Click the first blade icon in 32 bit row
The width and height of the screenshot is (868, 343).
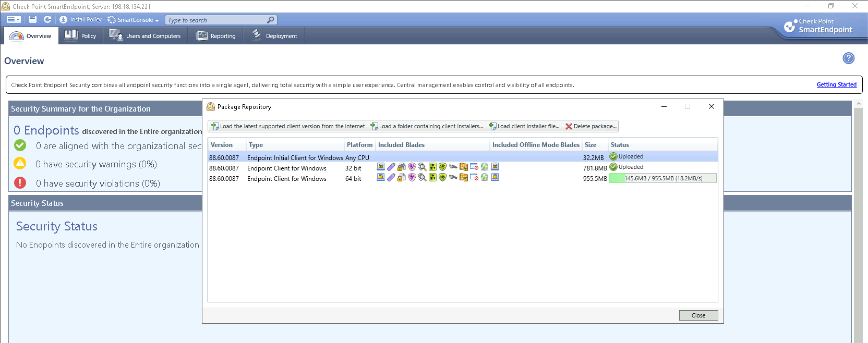coord(381,167)
